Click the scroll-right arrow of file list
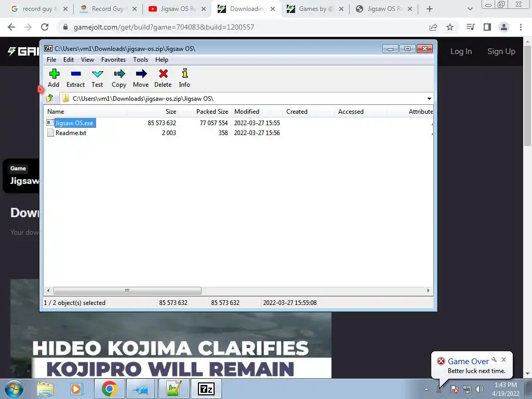The image size is (532, 399). coord(428,291)
